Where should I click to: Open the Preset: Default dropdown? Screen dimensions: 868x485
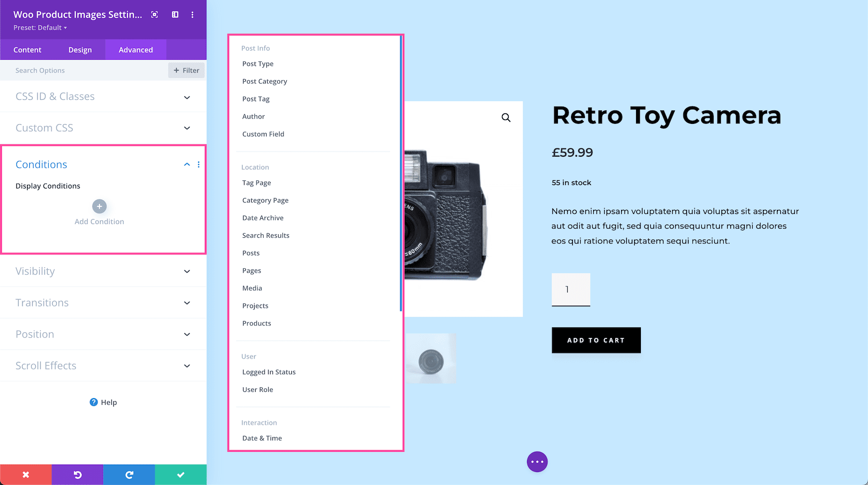click(40, 27)
